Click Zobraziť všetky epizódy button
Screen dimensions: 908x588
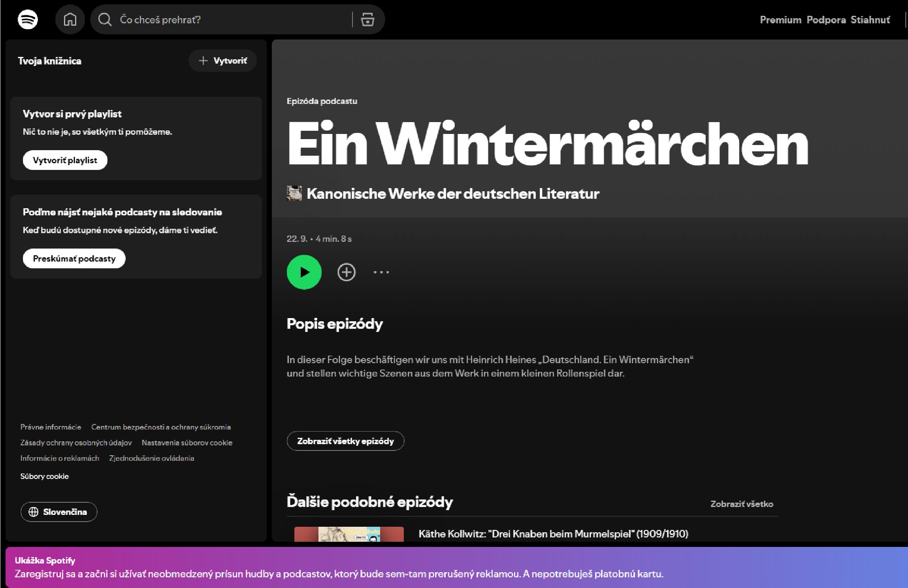pos(345,441)
